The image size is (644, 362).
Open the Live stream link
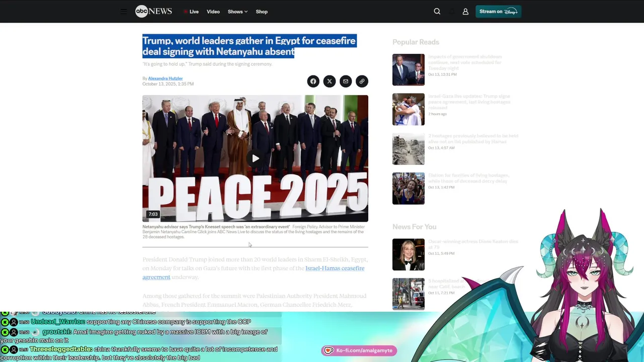point(191,12)
